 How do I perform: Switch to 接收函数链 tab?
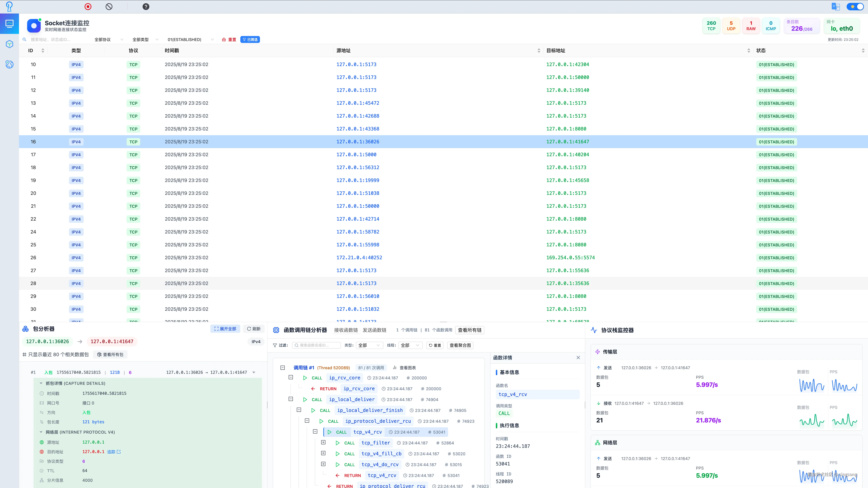(346, 330)
